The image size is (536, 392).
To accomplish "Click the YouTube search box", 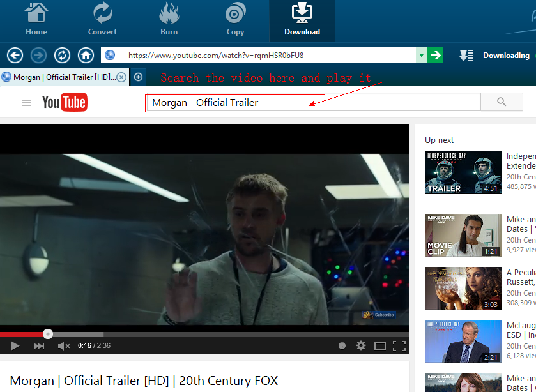I will [x=314, y=102].
